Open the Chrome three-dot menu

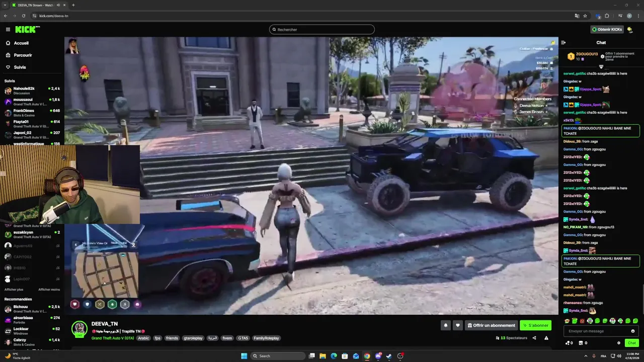tap(638, 16)
